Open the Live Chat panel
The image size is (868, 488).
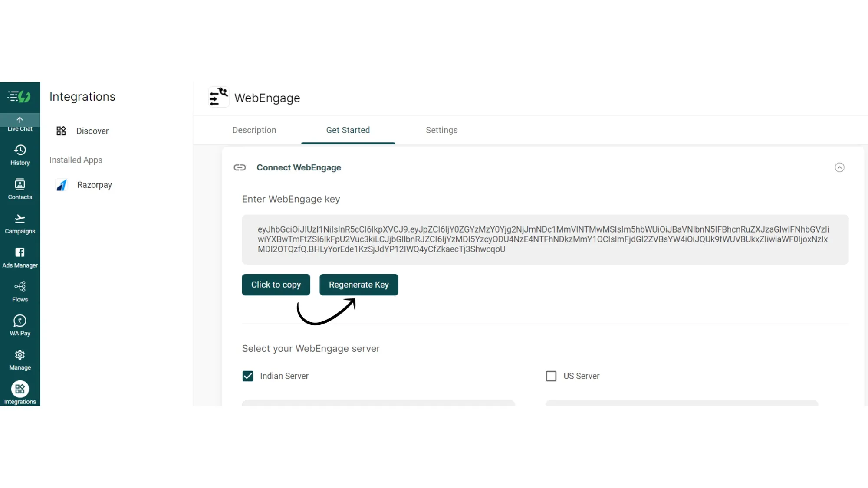point(20,123)
